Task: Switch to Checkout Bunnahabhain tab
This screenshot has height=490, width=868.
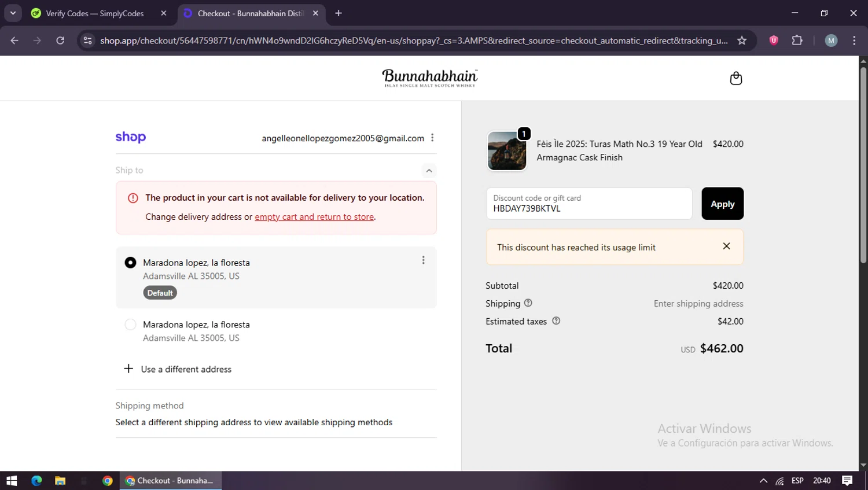Action: pos(252,13)
